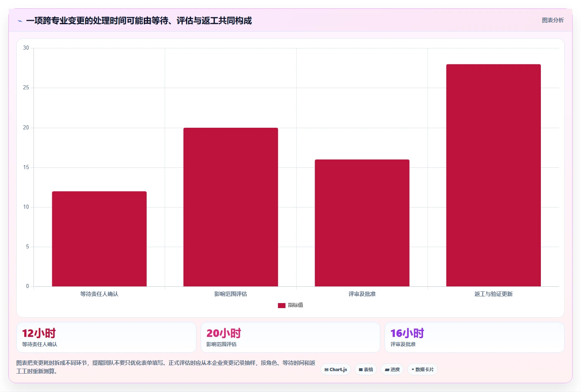The width and height of the screenshot is (581, 392).
Task: Click the 指标值 legend label
Action: point(296,305)
